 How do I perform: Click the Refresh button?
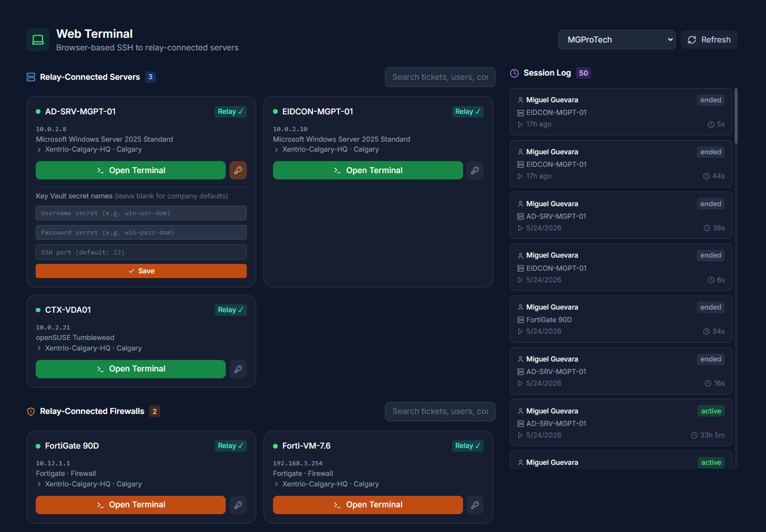coord(709,40)
